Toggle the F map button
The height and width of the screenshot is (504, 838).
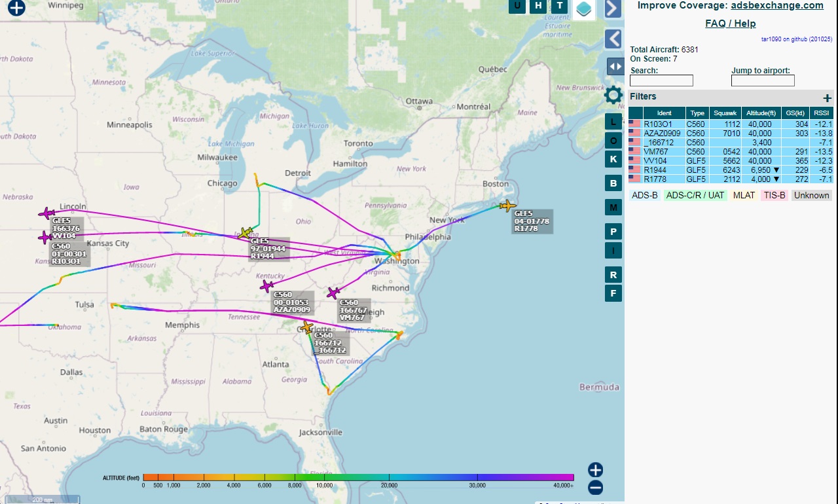pyautogui.click(x=613, y=293)
